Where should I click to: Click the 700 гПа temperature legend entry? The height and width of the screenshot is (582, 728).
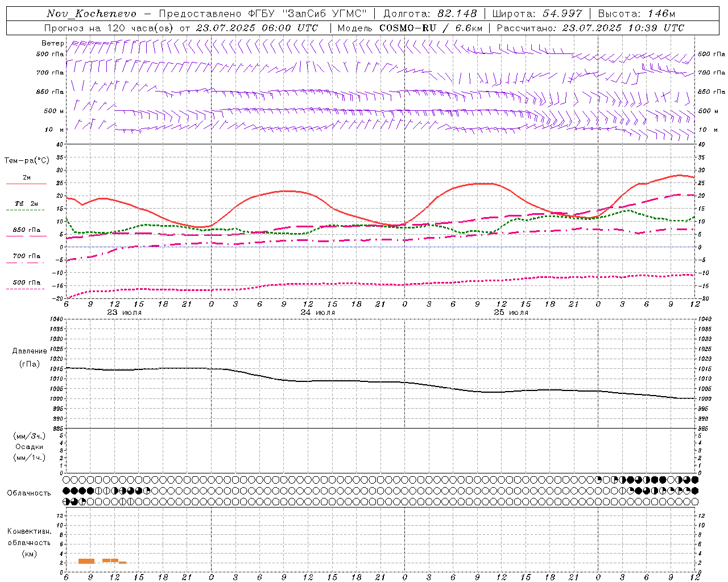pyautogui.click(x=27, y=256)
